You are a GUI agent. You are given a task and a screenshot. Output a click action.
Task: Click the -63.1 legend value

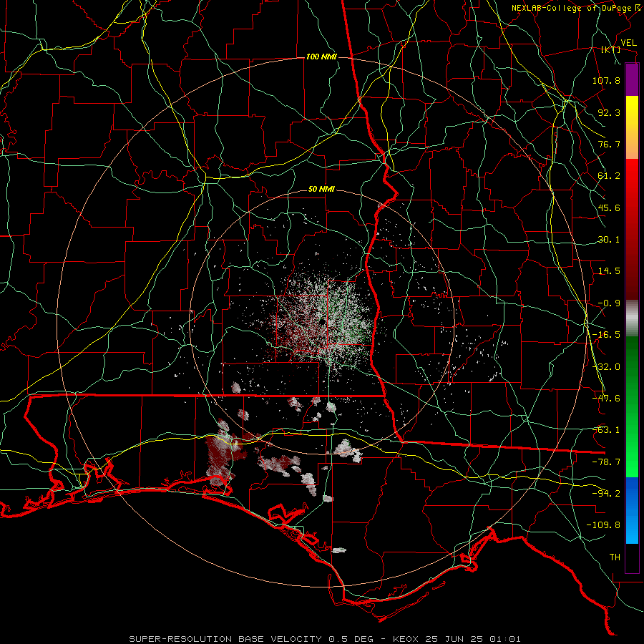click(606, 430)
